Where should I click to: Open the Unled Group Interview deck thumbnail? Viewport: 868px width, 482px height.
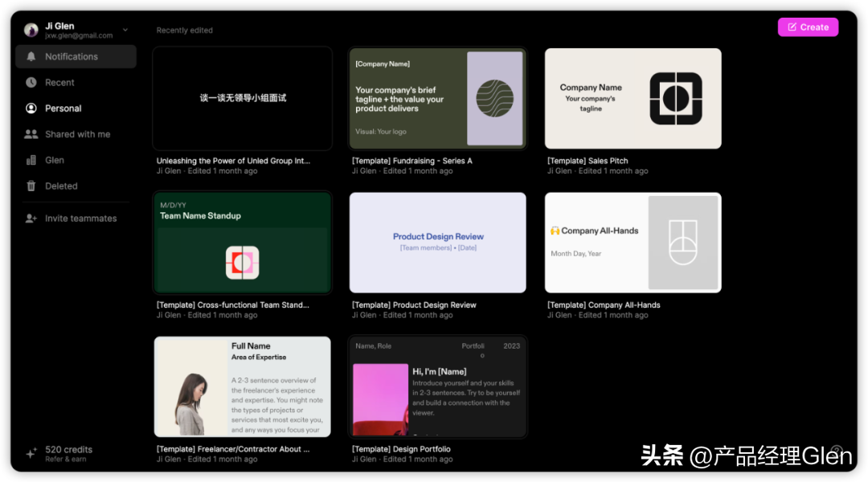(243, 99)
